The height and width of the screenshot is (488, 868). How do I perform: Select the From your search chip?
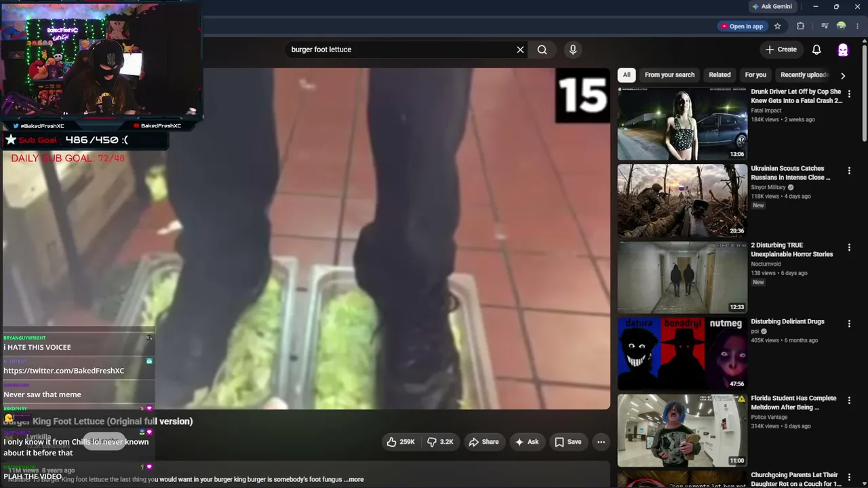(669, 75)
